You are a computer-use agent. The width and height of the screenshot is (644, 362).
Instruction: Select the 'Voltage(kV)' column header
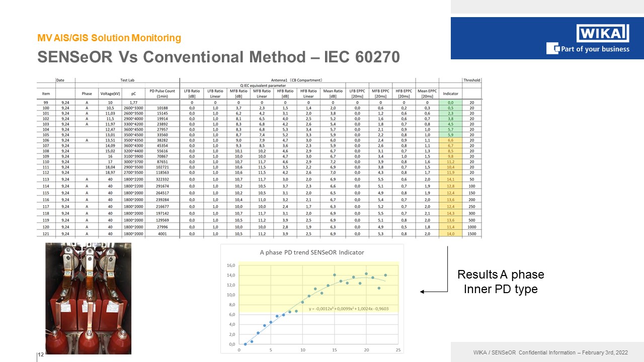point(110,94)
